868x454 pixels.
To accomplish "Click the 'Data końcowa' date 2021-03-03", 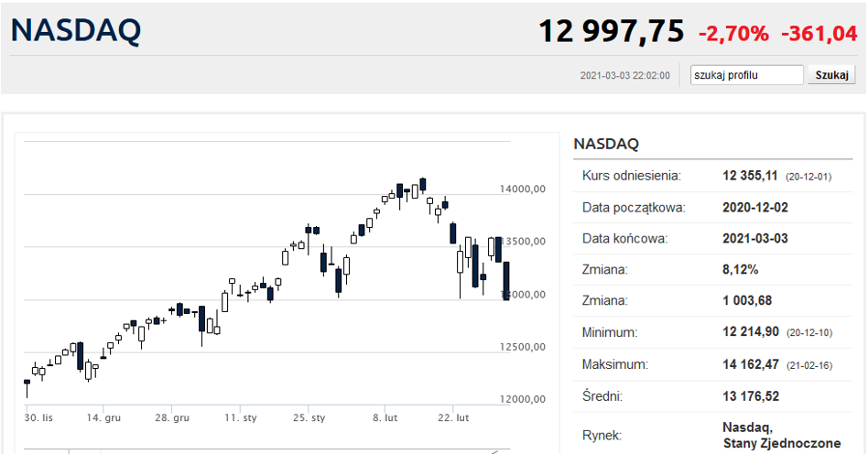I will (x=755, y=238).
